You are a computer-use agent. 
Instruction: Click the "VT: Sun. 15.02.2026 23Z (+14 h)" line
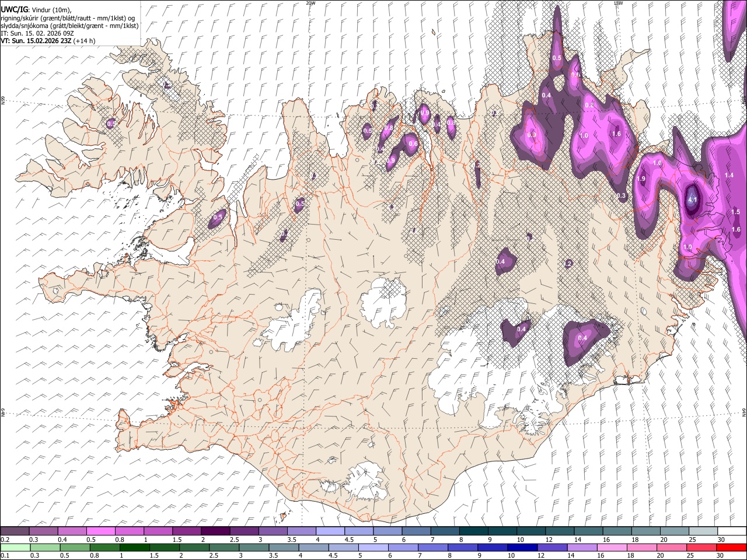[x=48, y=41]
